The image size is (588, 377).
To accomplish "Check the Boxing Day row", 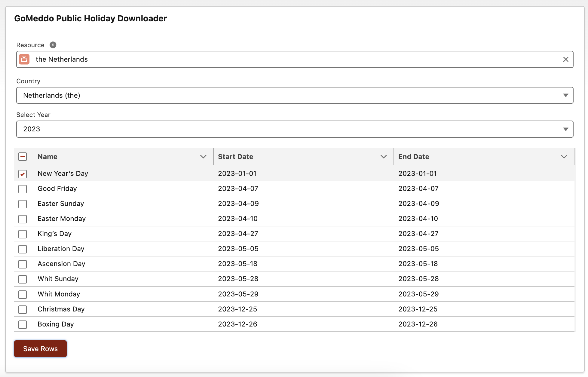I will point(23,324).
